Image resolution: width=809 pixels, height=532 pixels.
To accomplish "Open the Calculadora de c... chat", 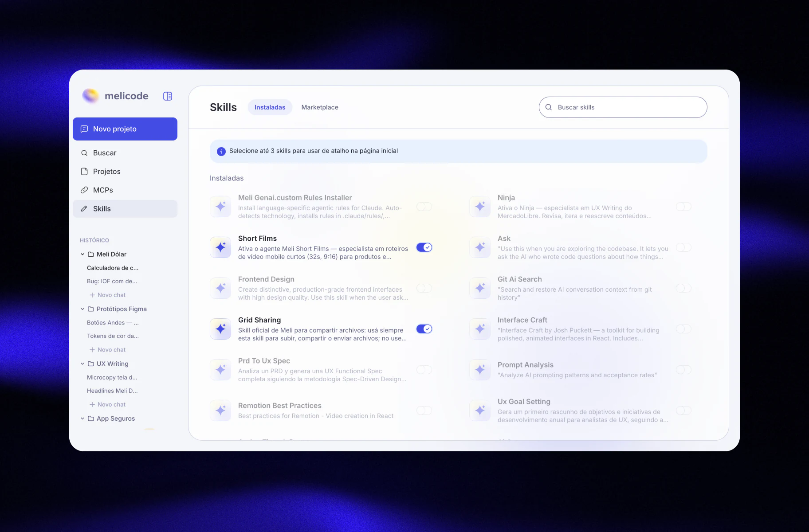I will pyautogui.click(x=113, y=268).
